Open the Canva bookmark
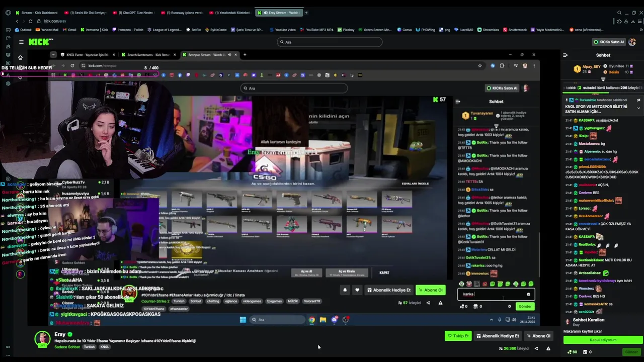644x362 pixels. (x=404, y=30)
